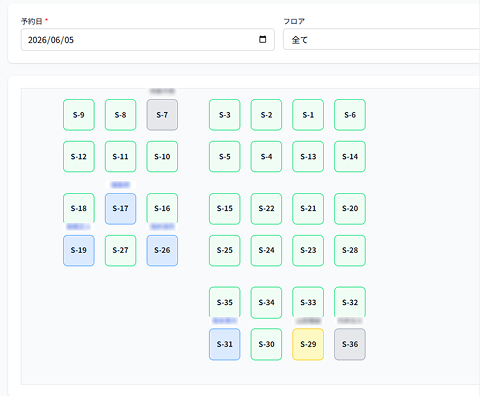Click the yellow seat S-29
Screen dimensions: 480x396
(x=308, y=344)
